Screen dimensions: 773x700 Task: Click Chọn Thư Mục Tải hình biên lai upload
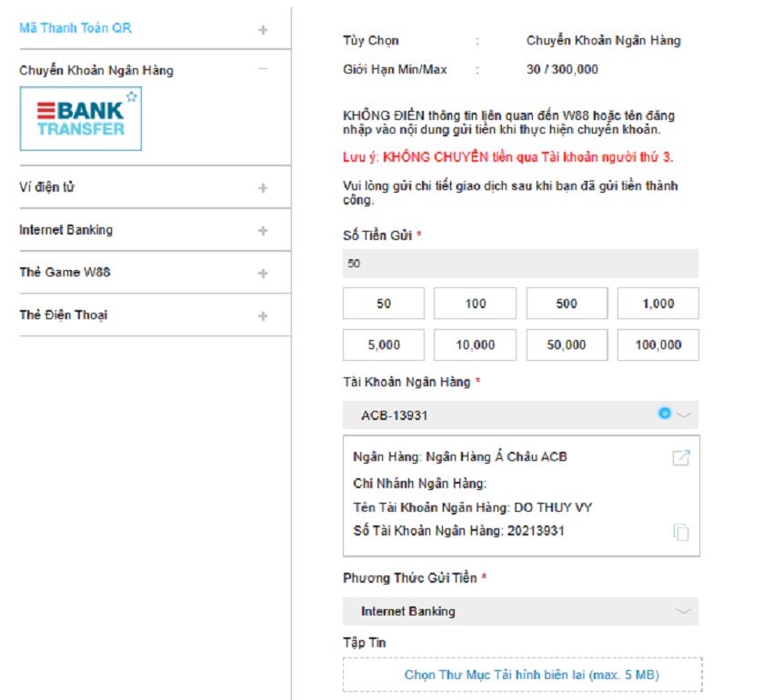(x=523, y=675)
